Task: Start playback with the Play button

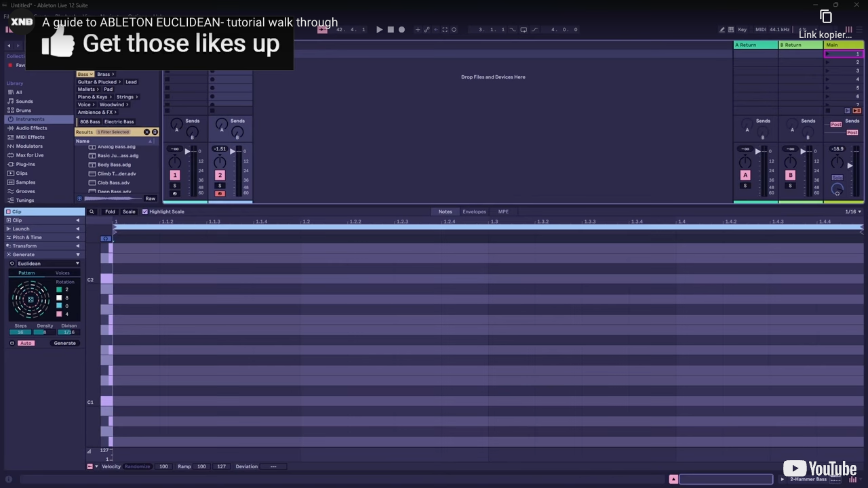Action: [379, 30]
